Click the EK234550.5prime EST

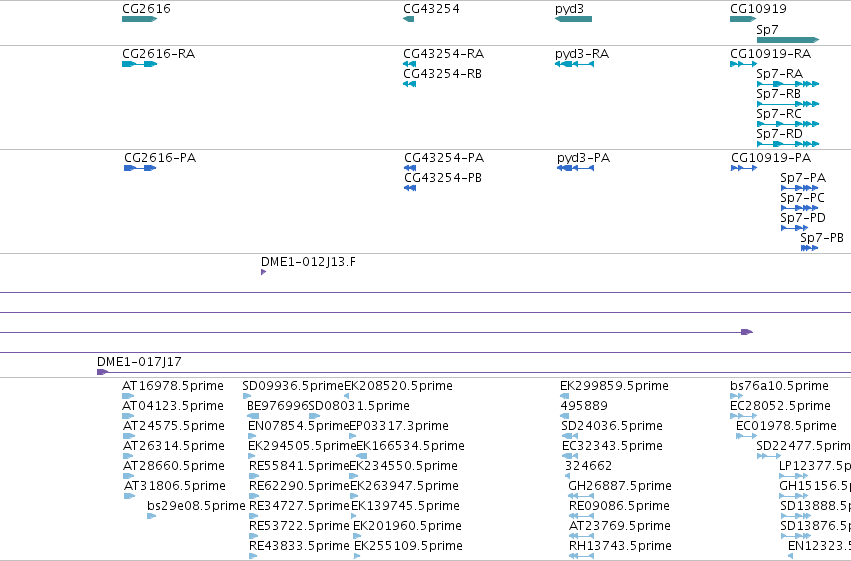(x=354, y=476)
